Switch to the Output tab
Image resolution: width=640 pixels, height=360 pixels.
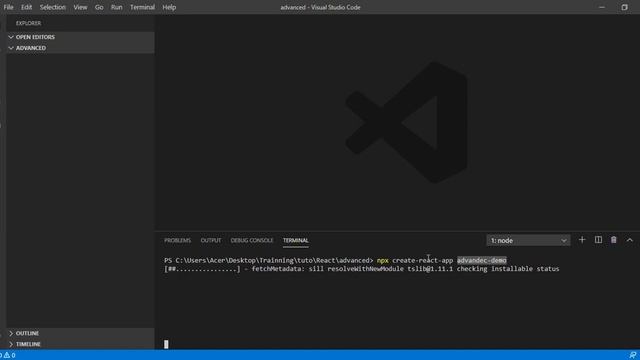(x=211, y=240)
